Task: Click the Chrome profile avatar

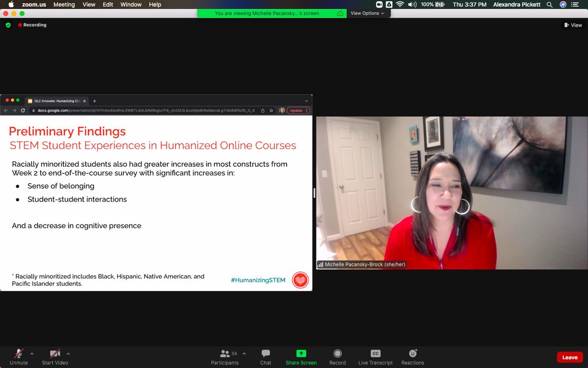Action: click(282, 110)
